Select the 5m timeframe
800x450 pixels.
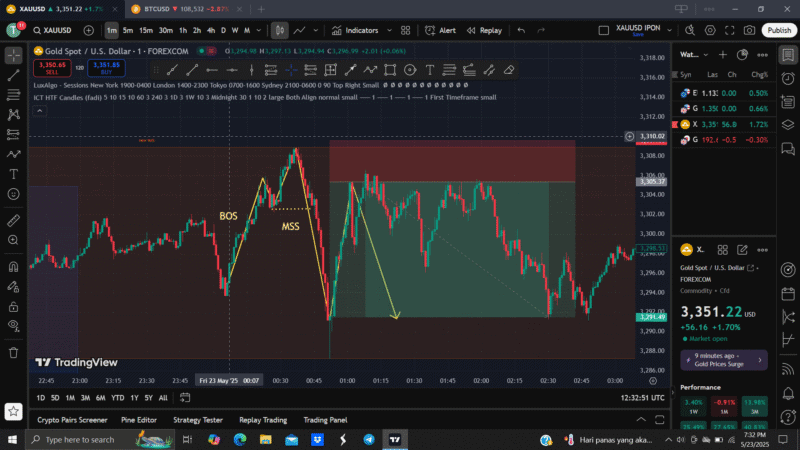(127, 30)
